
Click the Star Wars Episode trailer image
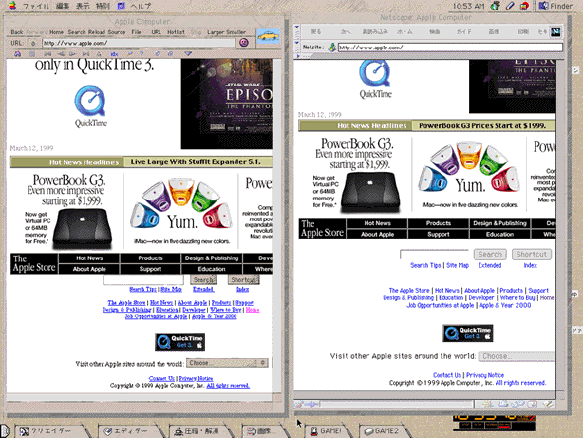pyautogui.click(x=226, y=104)
